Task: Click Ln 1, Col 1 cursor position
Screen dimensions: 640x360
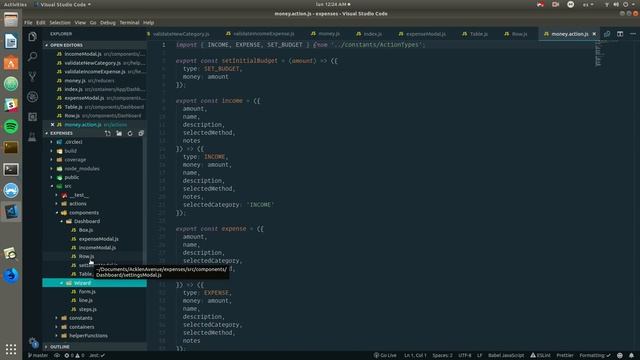Action: pos(415,356)
